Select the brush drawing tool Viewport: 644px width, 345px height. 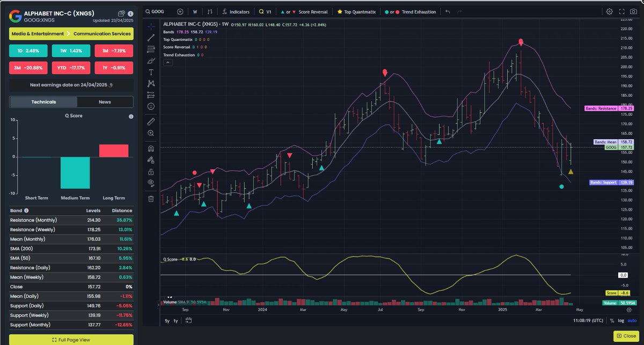coord(151,61)
